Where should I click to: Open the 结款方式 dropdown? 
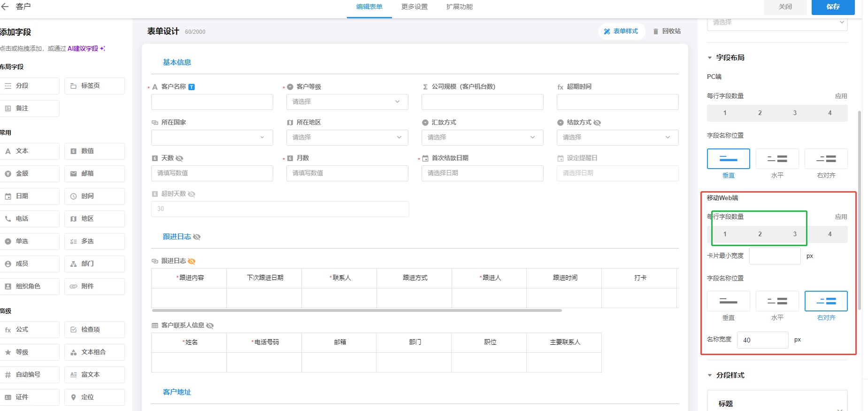(x=618, y=138)
